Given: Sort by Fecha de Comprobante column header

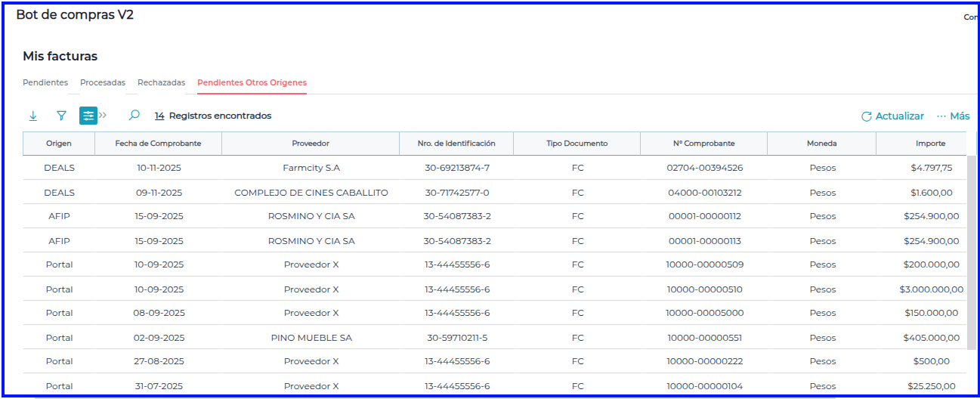Looking at the screenshot, I should pyautogui.click(x=158, y=144).
